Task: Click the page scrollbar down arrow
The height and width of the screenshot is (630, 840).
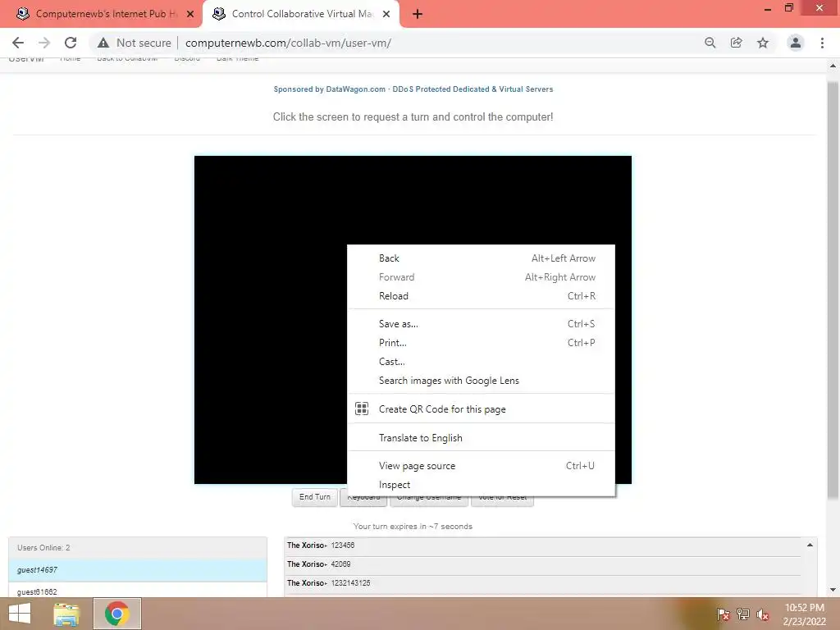Action: tap(833, 590)
